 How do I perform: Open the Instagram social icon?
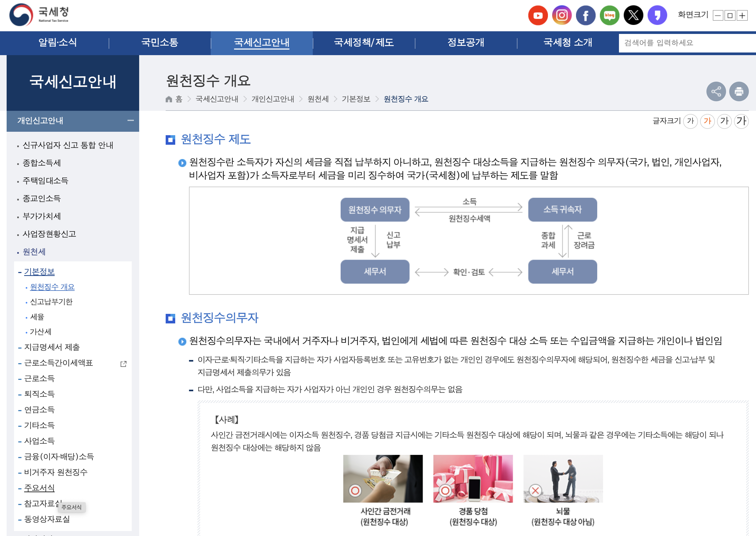pos(562,15)
